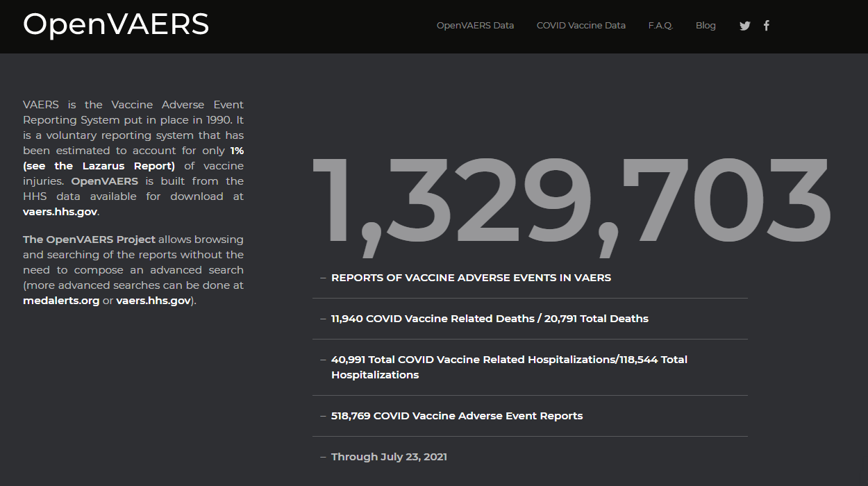Follow the '1% (see the Lazarus Report)' link
Viewport: 868px width, 486px height.
tap(99, 166)
